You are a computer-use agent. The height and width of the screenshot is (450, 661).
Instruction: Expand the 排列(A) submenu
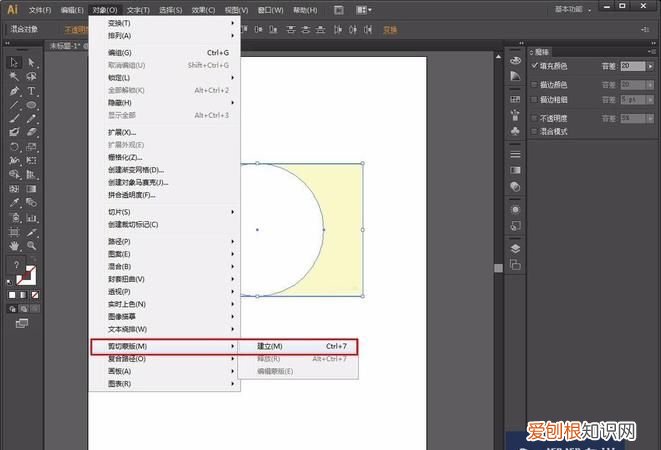click(x=164, y=36)
